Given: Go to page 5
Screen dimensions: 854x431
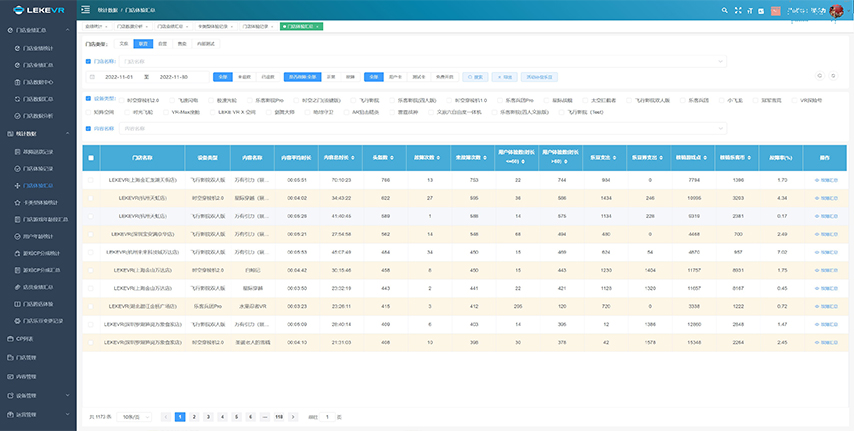Looking at the screenshot, I should pyautogui.click(x=236, y=417).
